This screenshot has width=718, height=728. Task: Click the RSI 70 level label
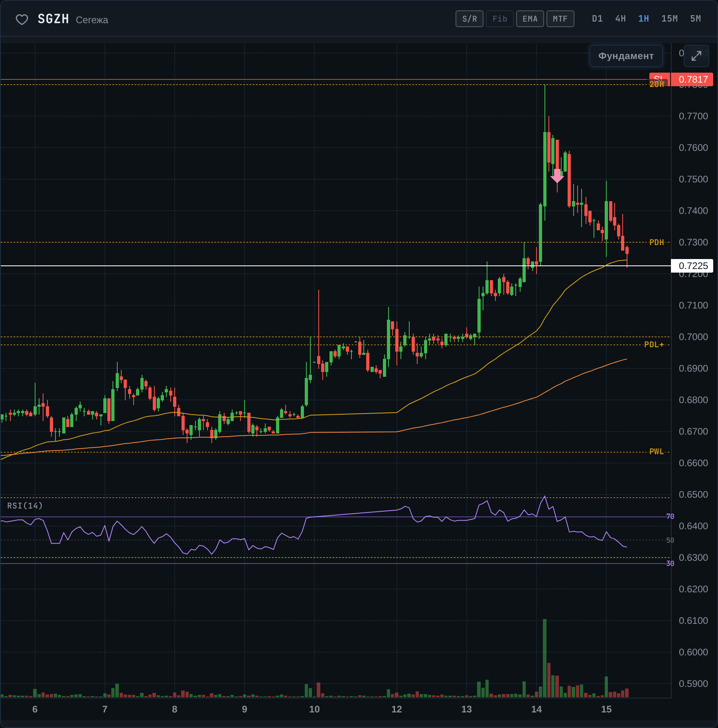tap(670, 516)
